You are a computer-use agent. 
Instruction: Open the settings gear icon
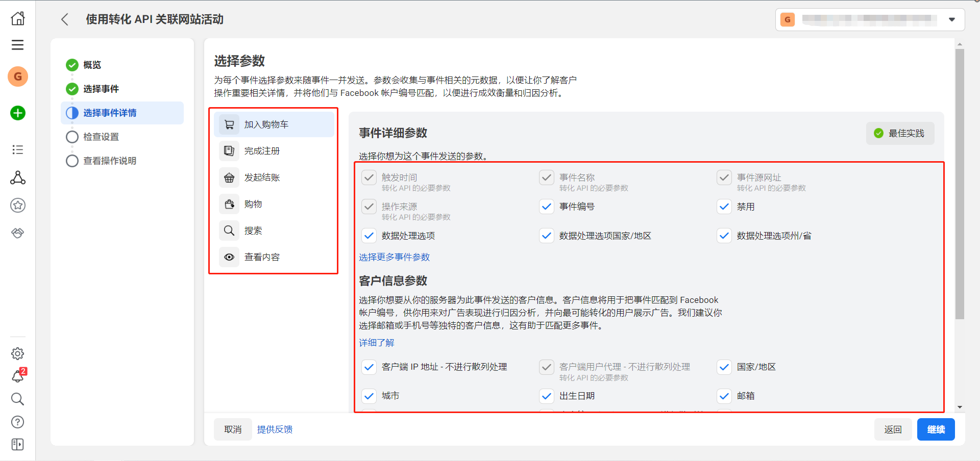pyautogui.click(x=18, y=353)
